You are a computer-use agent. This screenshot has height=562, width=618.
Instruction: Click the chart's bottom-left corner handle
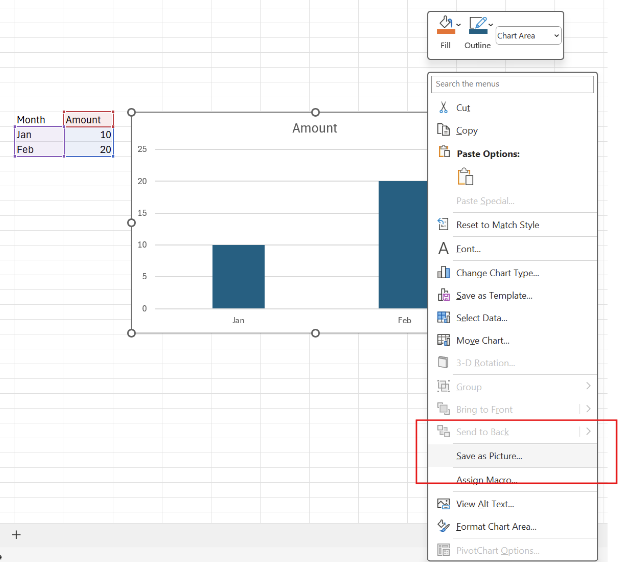[132, 333]
